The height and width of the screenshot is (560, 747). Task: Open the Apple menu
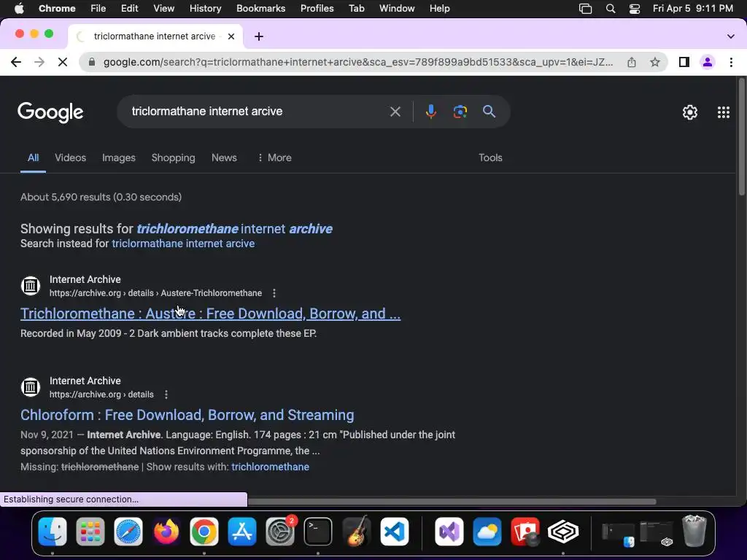pos(19,9)
